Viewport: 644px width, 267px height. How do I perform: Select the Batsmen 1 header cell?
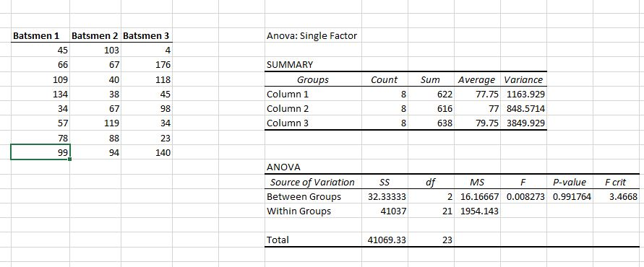[40, 35]
